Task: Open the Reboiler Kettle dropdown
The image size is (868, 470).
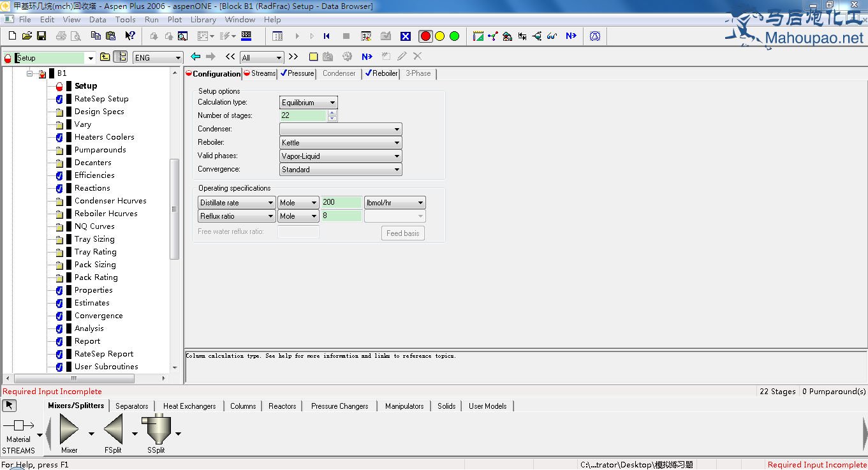Action: pyautogui.click(x=397, y=143)
